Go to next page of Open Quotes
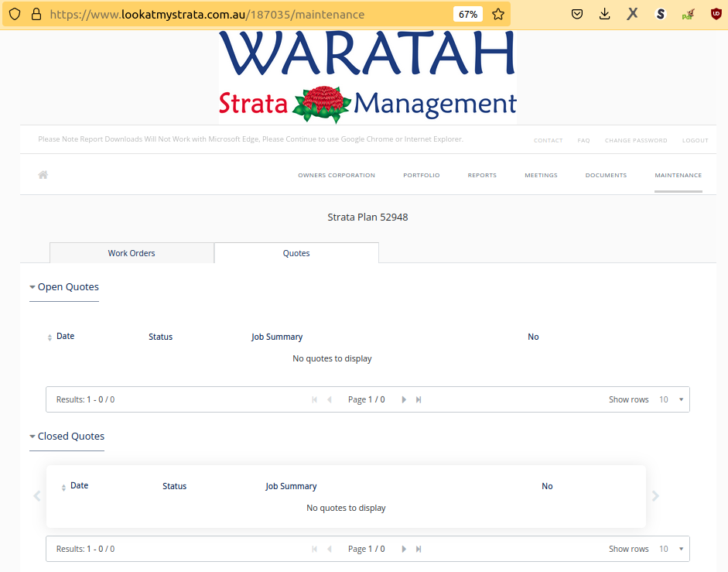 [404, 399]
